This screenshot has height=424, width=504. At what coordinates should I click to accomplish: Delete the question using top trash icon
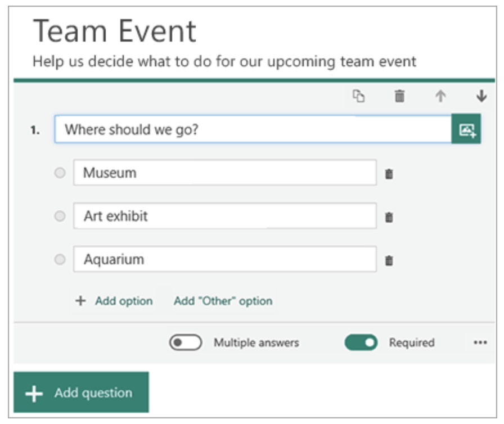[x=399, y=96]
